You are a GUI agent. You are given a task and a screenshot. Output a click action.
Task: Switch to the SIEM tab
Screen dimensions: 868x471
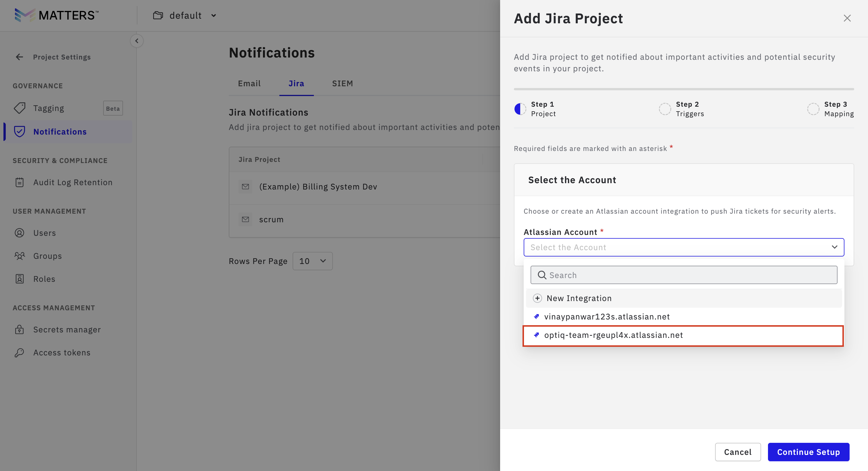click(x=342, y=84)
